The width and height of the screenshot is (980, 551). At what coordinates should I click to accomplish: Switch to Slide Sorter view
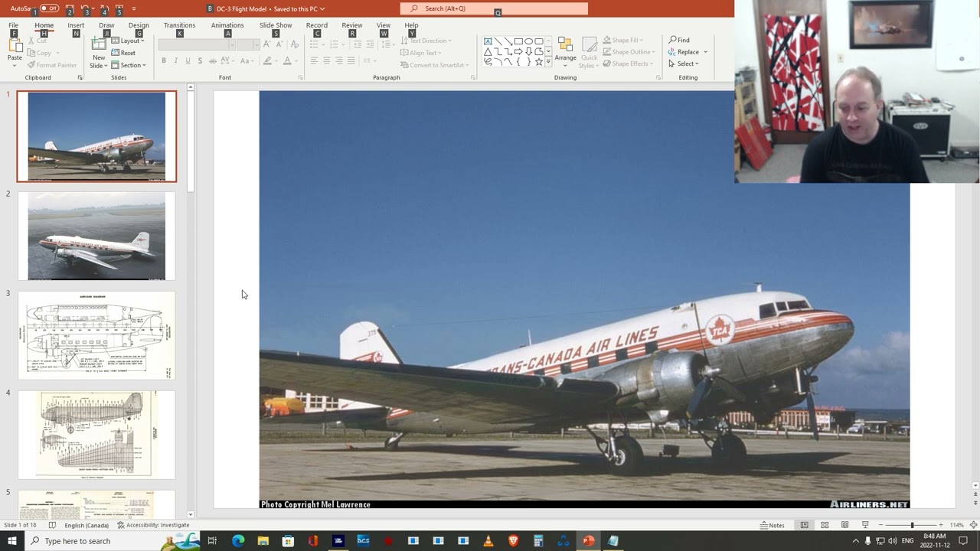[x=825, y=525]
